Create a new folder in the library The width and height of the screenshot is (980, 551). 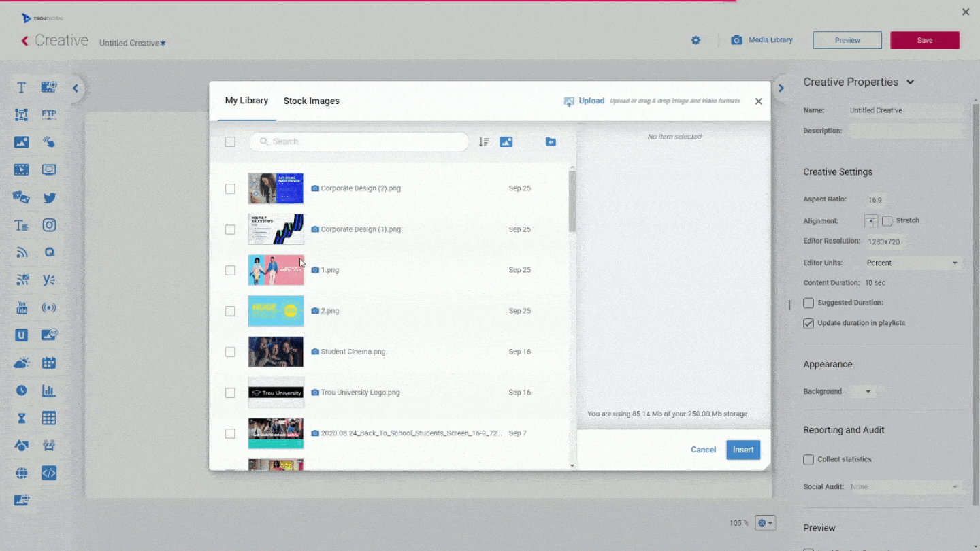click(551, 141)
